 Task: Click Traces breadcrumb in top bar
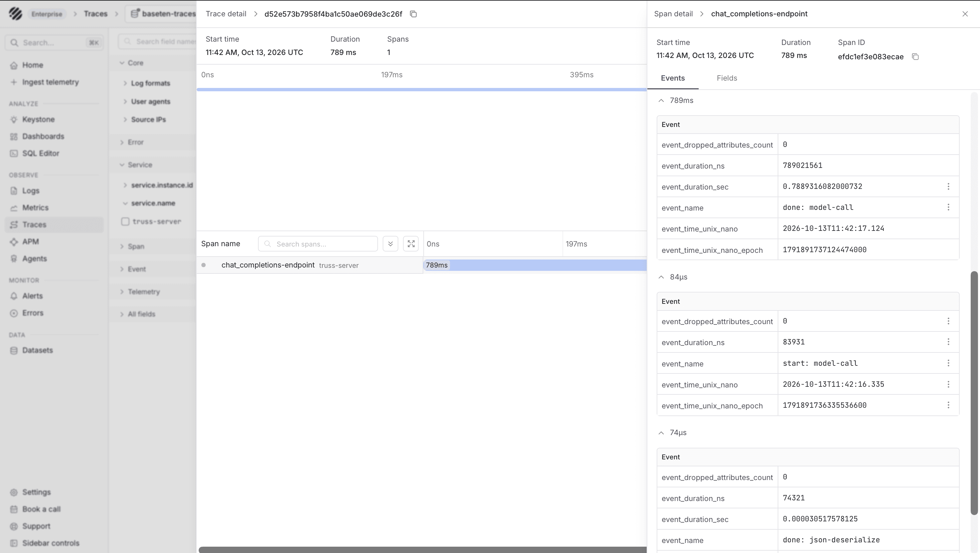[95, 14]
